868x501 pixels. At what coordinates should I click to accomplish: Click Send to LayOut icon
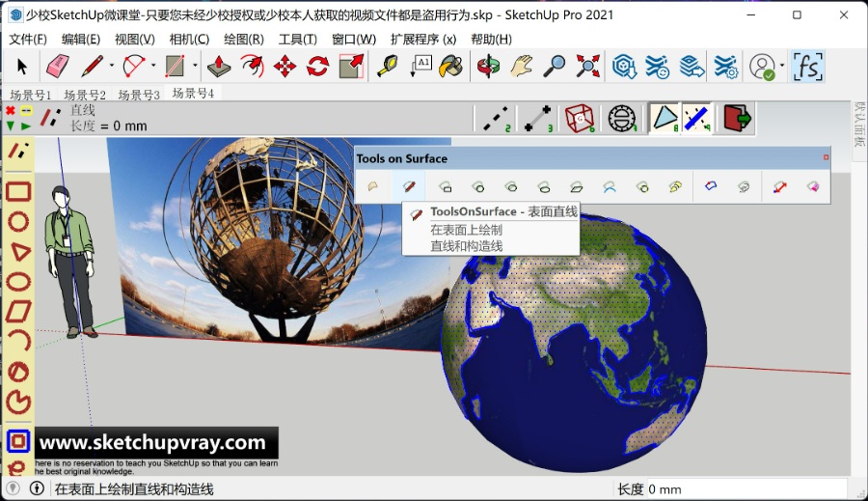tap(692, 67)
